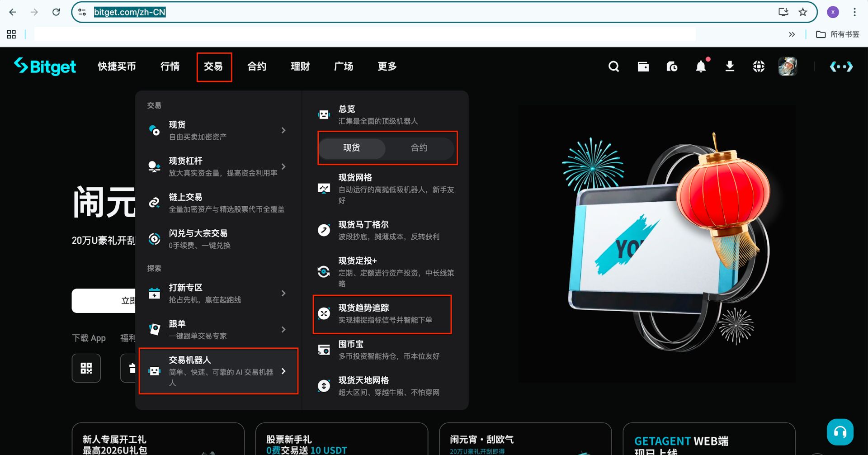Open the language globe icon
868x455 pixels.
tap(759, 66)
